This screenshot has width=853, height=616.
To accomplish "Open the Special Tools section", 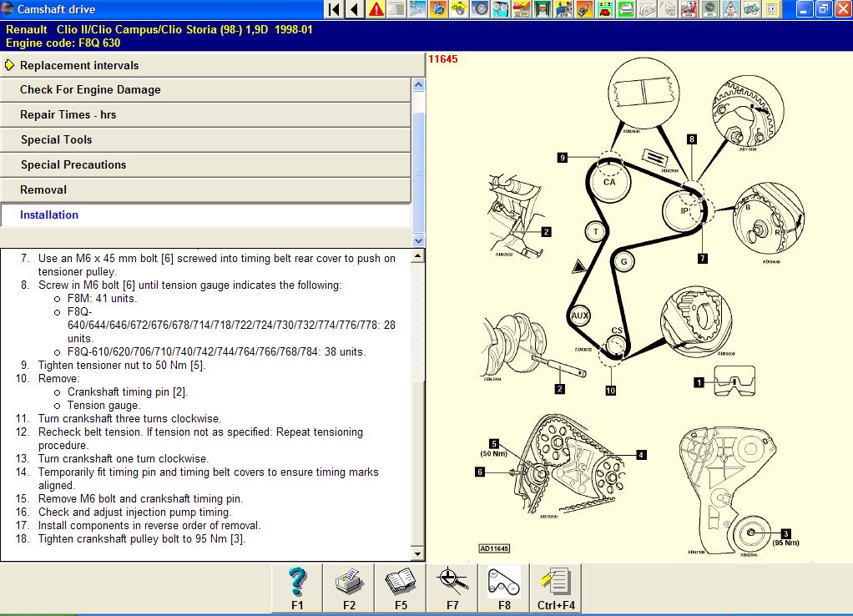I will coord(205,140).
